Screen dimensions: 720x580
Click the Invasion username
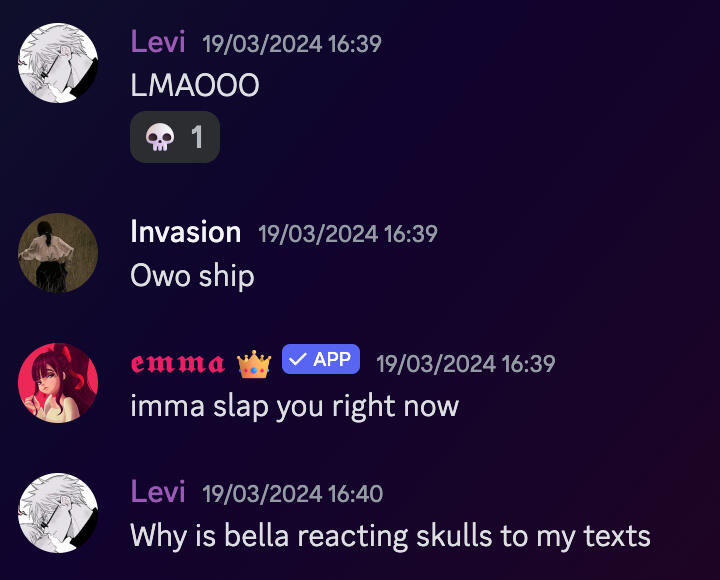point(186,232)
